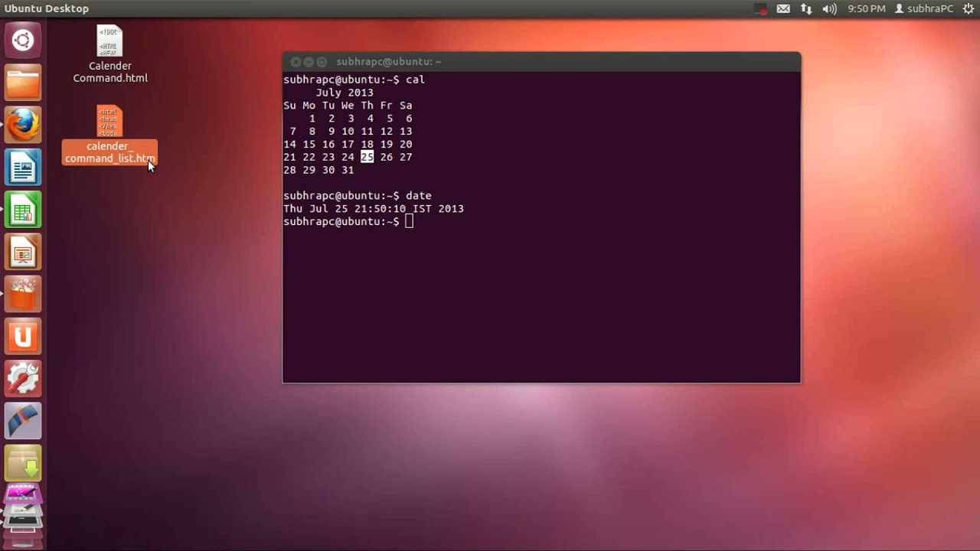Toggle the network connection indicator
The image size is (980, 551).
[806, 8]
